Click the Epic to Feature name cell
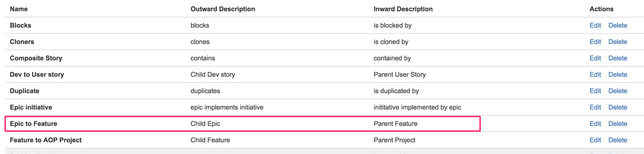The height and width of the screenshot is (154, 644). pos(33,124)
